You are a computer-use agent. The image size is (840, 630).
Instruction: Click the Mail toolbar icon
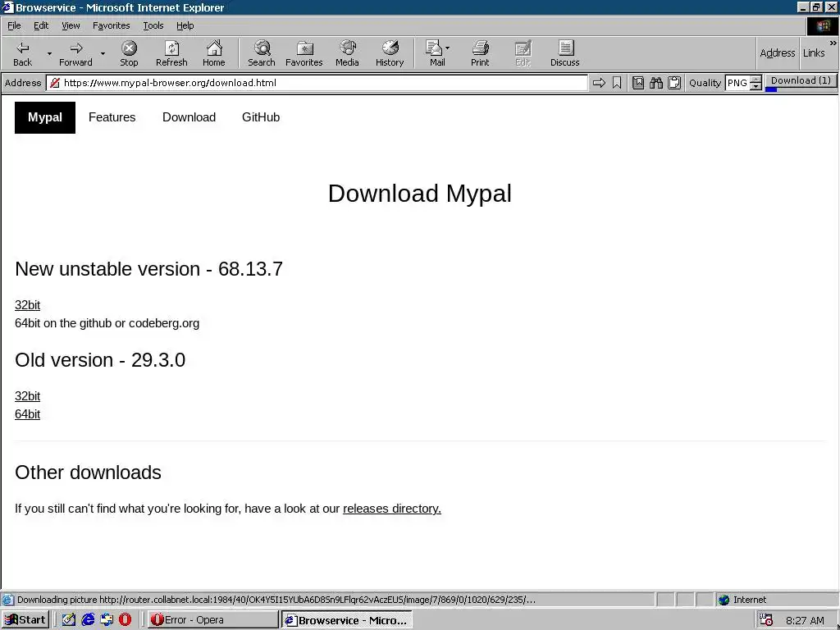435,53
